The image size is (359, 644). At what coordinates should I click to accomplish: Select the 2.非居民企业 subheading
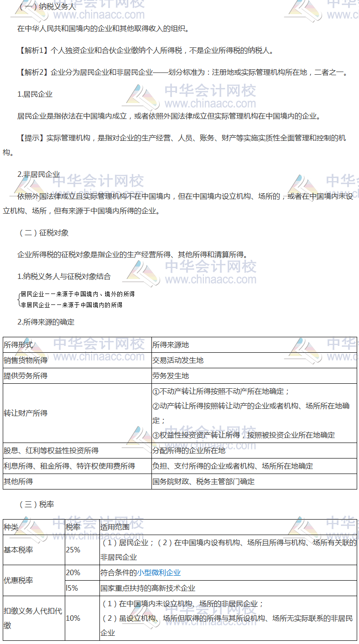[x=38, y=175]
